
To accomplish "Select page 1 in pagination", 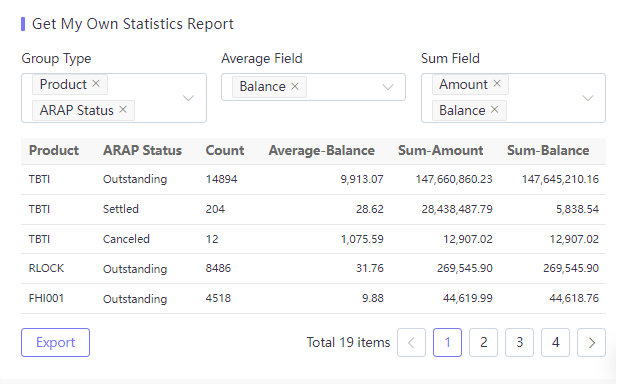I will point(447,342).
